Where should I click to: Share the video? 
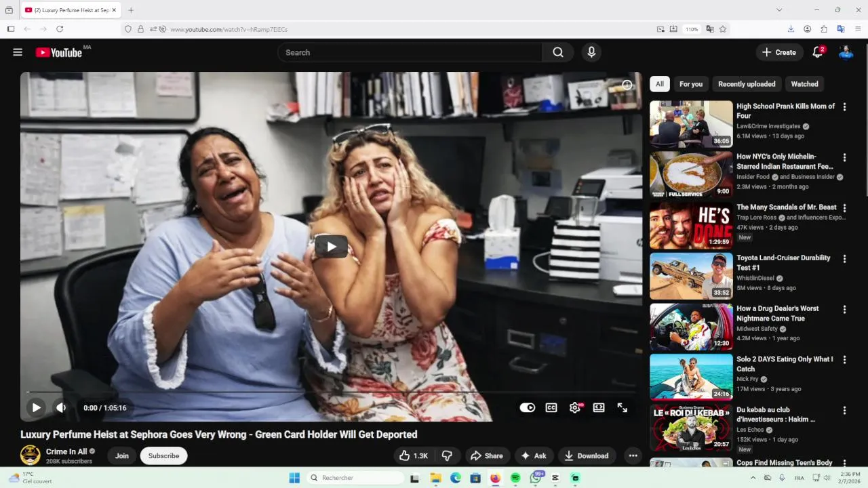(x=487, y=455)
